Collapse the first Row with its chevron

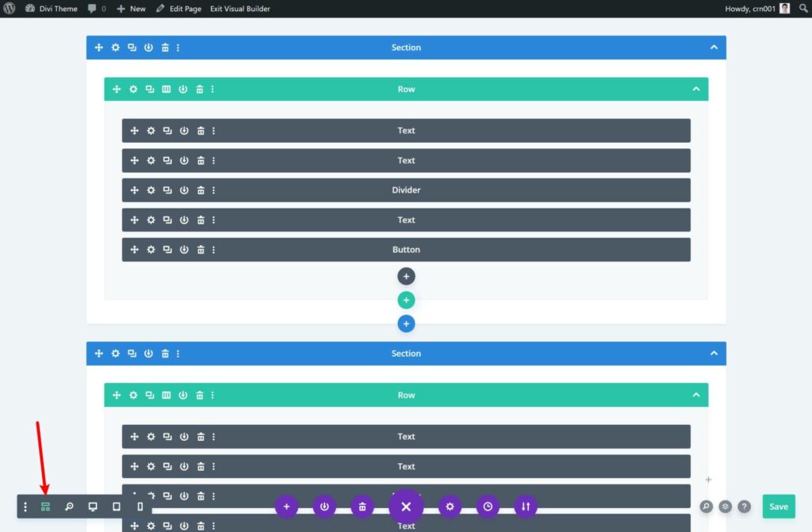point(696,89)
